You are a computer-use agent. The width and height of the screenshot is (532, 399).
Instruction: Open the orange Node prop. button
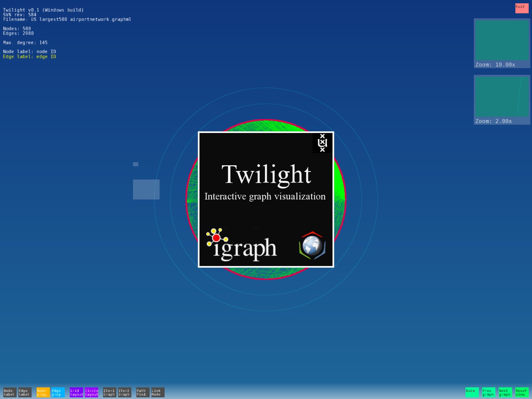coord(43,392)
